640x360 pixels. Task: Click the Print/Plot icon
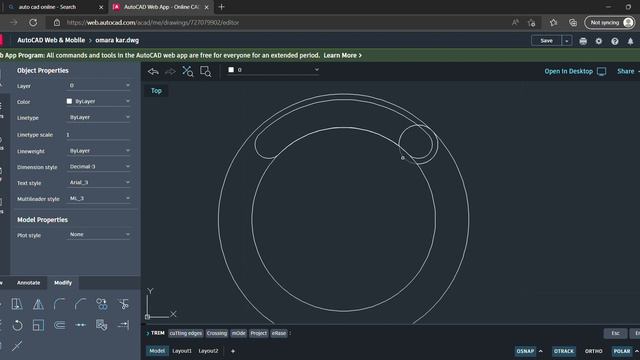(583, 41)
